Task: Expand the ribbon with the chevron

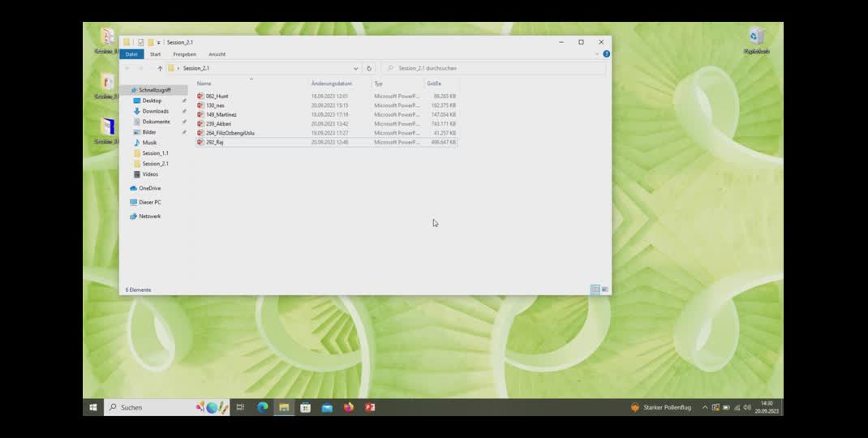Action: point(597,54)
